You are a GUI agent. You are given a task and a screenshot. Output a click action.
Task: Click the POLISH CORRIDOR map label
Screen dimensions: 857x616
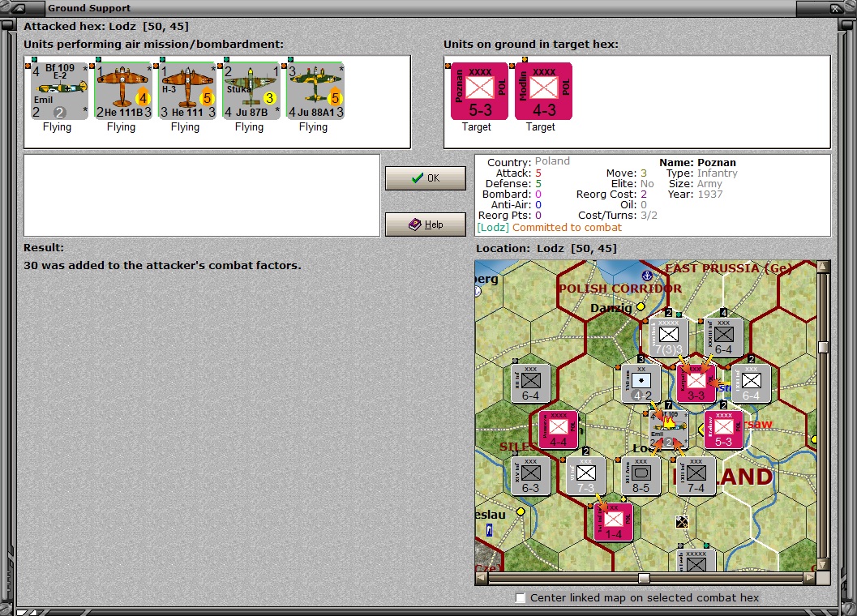click(x=620, y=289)
